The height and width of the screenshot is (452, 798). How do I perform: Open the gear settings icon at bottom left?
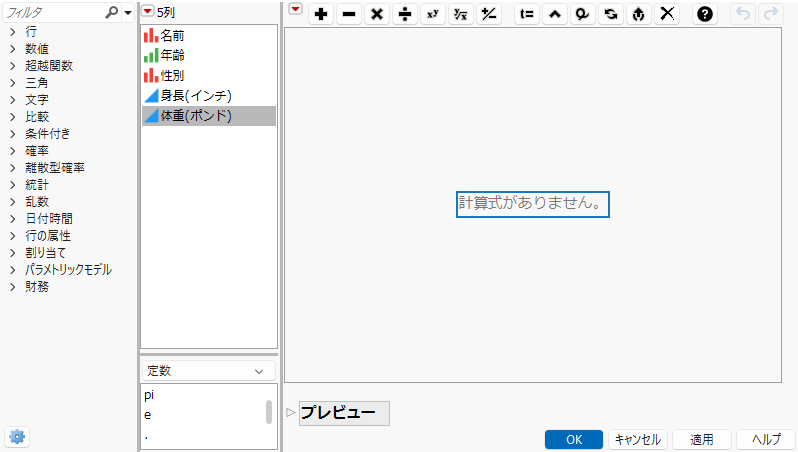(x=17, y=437)
